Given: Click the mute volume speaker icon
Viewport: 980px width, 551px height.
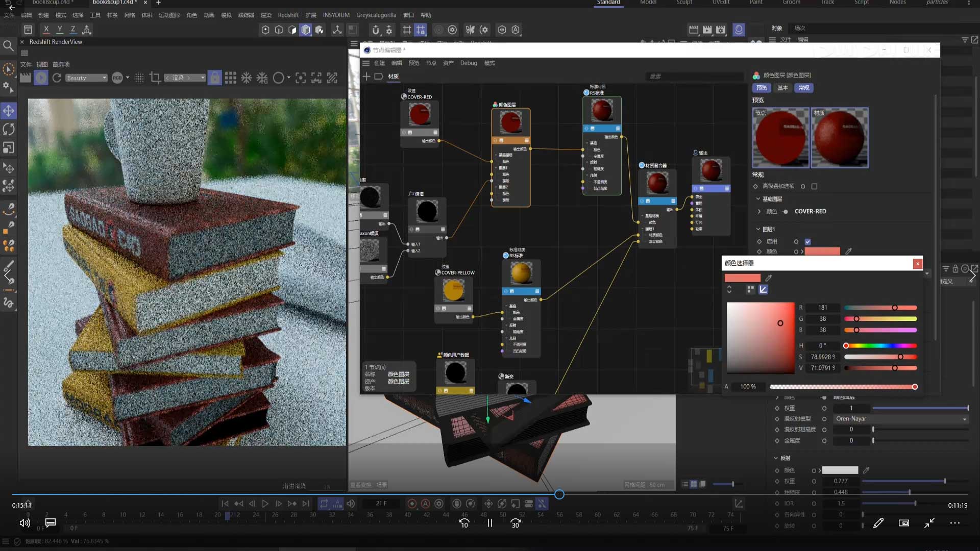Looking at the screenshot, I should (x=24, y=523).
